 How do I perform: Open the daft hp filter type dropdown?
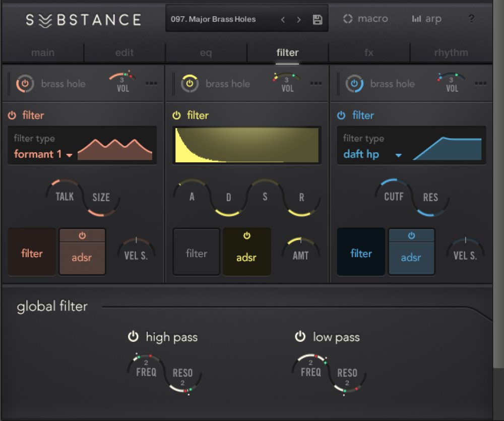click(372, 154)
